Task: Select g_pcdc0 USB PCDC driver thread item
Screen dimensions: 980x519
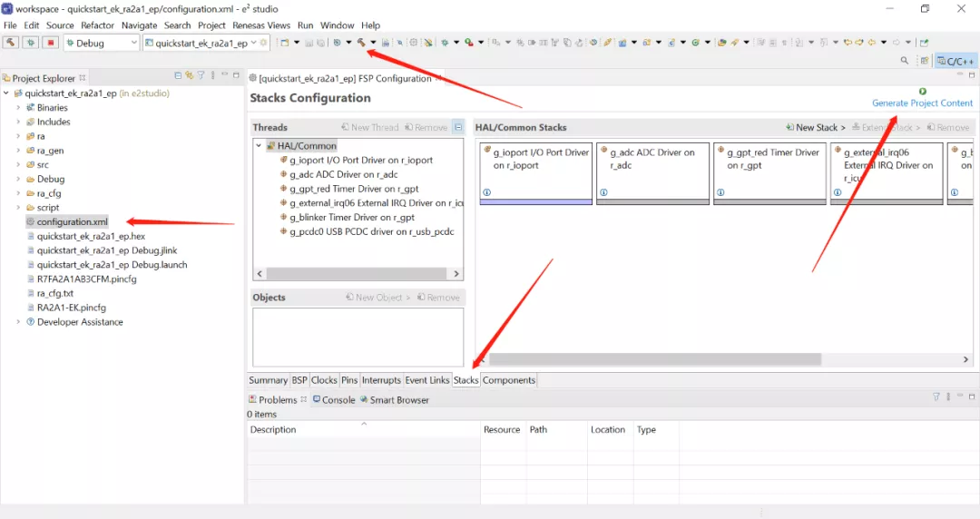Action: tap(371, 231)
